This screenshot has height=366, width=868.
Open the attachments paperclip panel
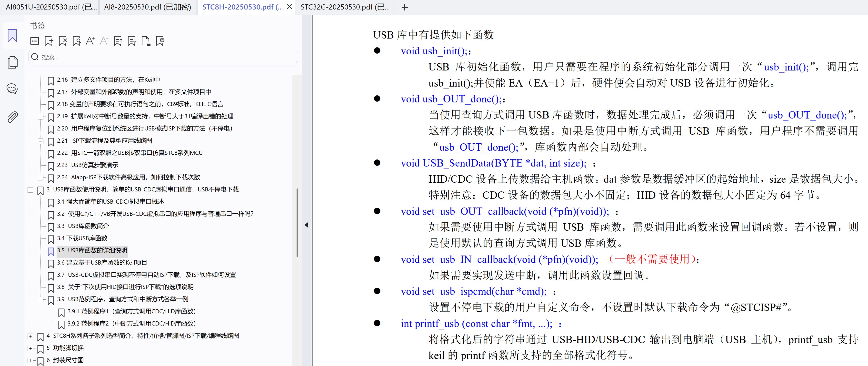coord(12,117)
